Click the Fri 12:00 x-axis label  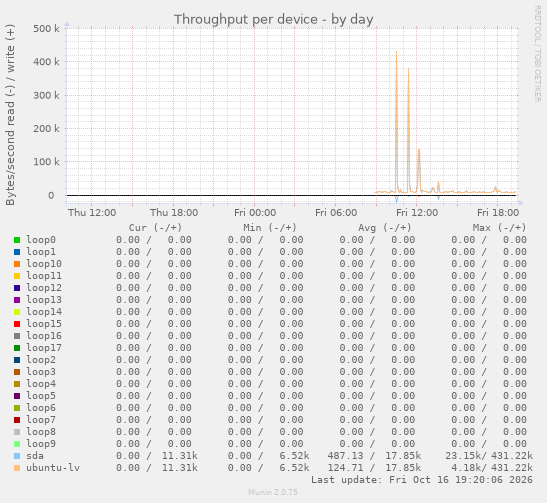[417, 213]
